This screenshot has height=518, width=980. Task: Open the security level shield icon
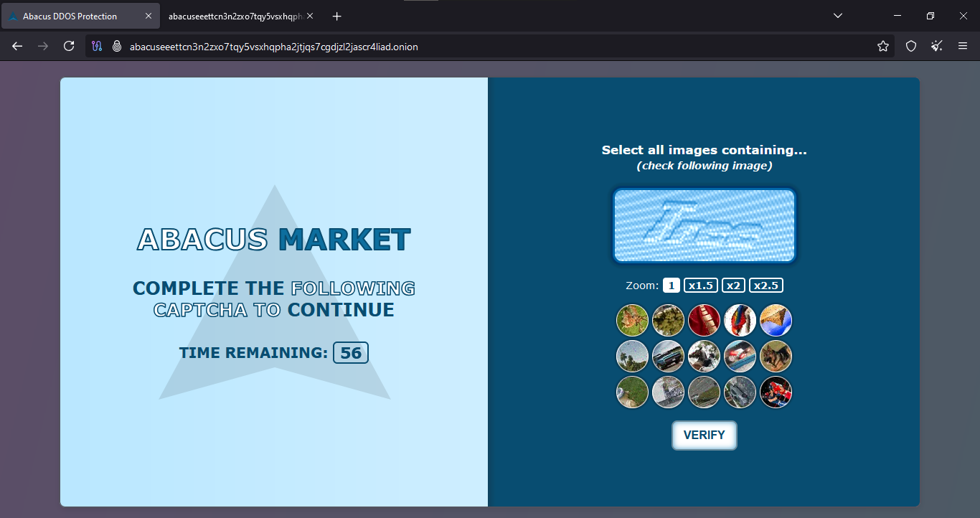[x=911, y=46]
